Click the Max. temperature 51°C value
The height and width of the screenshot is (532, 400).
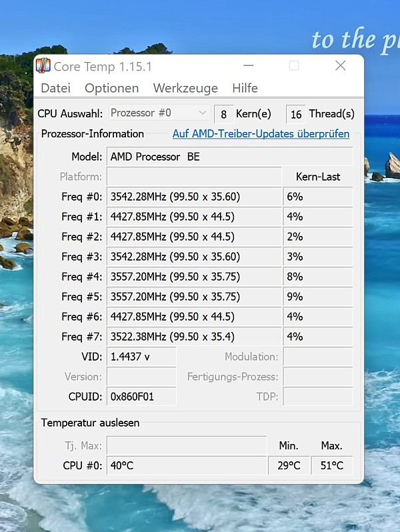click(x=332, y=465)
